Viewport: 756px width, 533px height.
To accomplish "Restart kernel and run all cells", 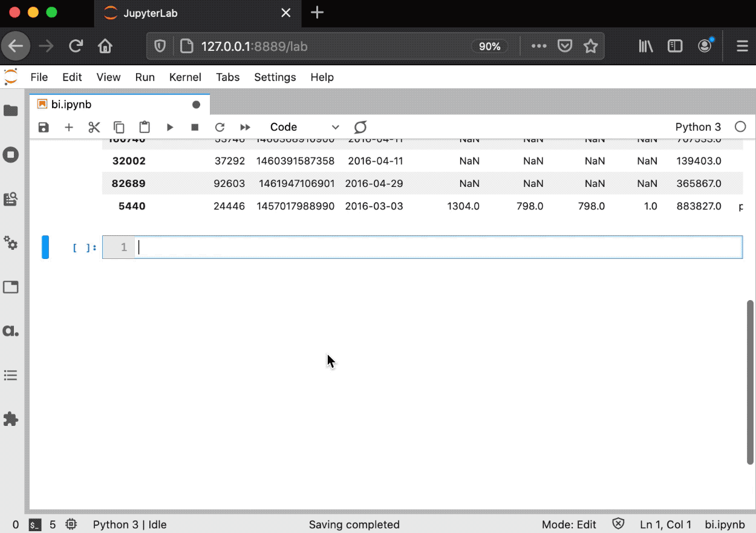I will 245,127.
